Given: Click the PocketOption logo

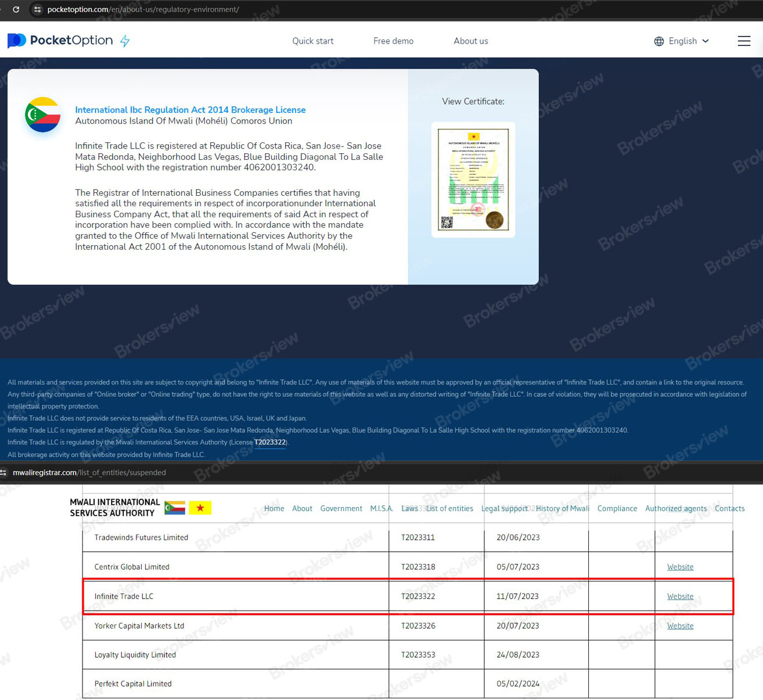Looking at the screenshot, I should point(60,40).
